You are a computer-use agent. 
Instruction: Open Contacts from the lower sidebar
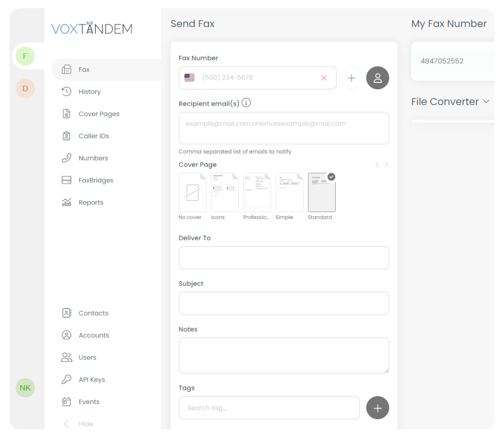tap(67, 313)
